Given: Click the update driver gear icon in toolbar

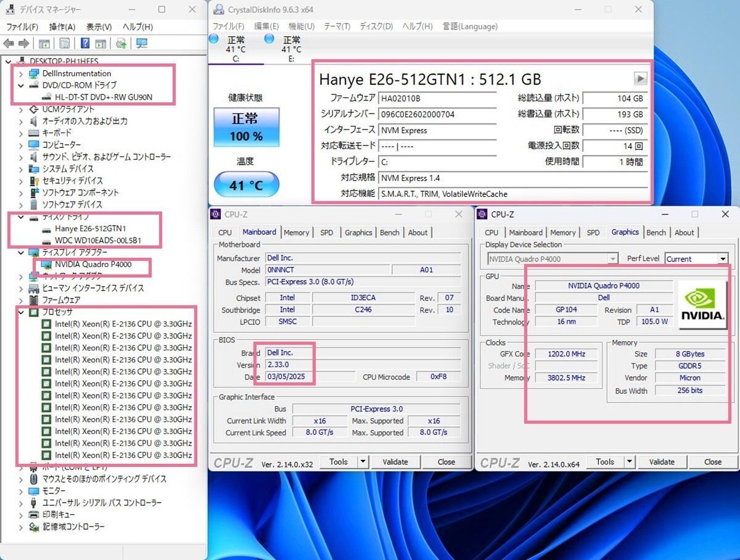Looking at the screenshot, I should (x=121, y=43).
